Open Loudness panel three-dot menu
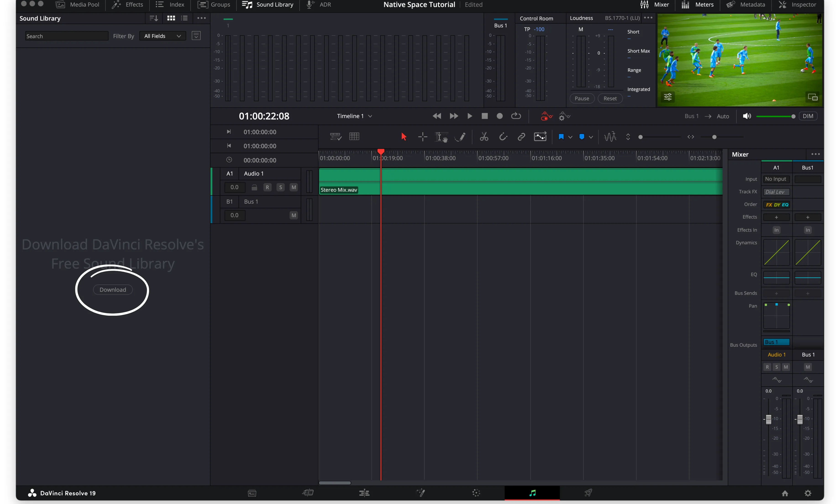The image size is (840, 504). (x=648, y=18)
